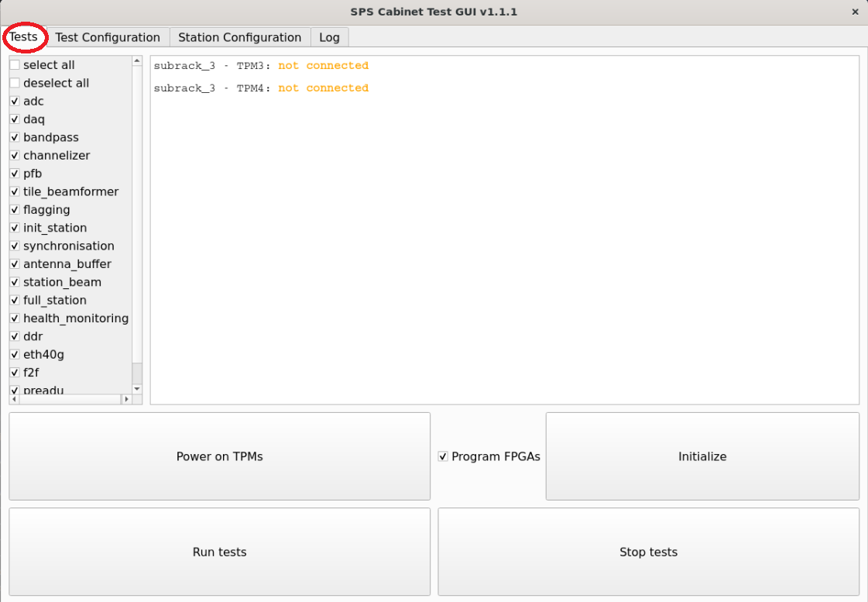Uncheck the tile_beamformer test
Screen dimensions: 868x602
[x=14, y=191]
